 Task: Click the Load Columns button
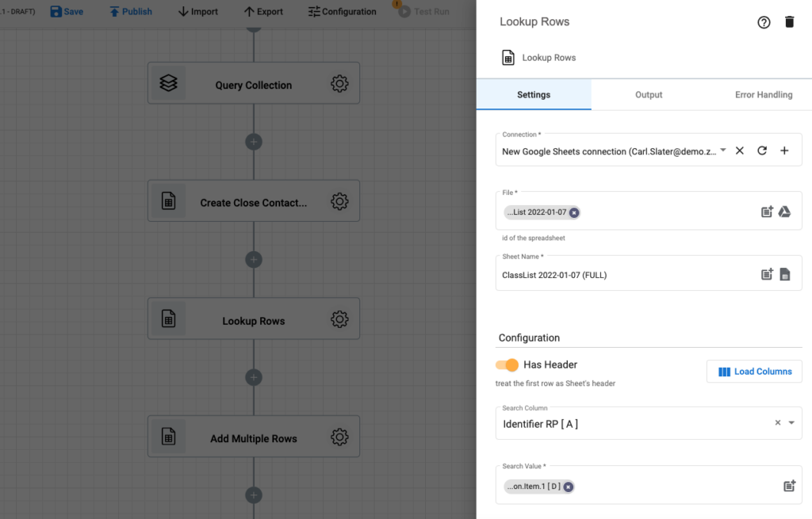pyautogui.click(x=755, y=372)
